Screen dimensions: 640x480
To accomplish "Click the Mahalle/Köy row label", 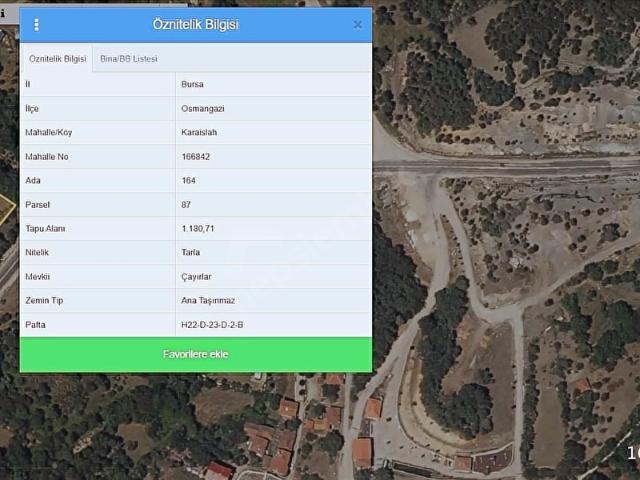I will pyautogui.click(x=48, y=133).
